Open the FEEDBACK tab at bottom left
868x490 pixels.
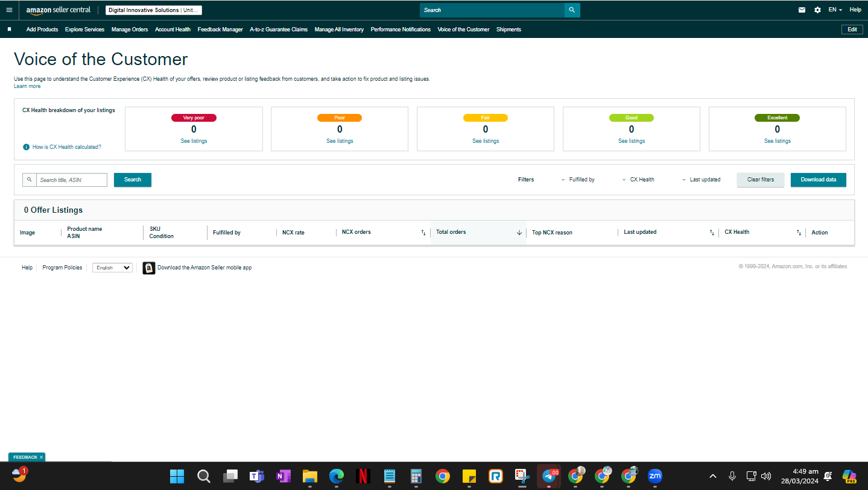pos(25,457)
